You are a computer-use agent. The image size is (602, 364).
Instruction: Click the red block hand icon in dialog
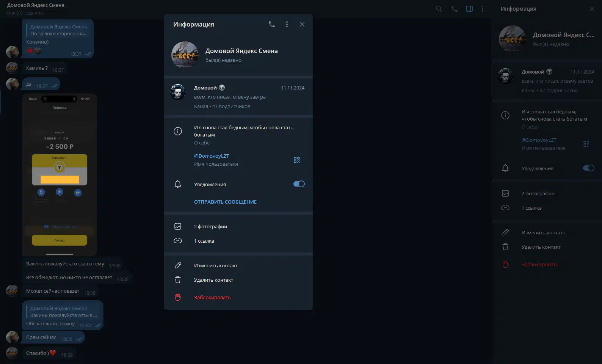click(178, 297)
